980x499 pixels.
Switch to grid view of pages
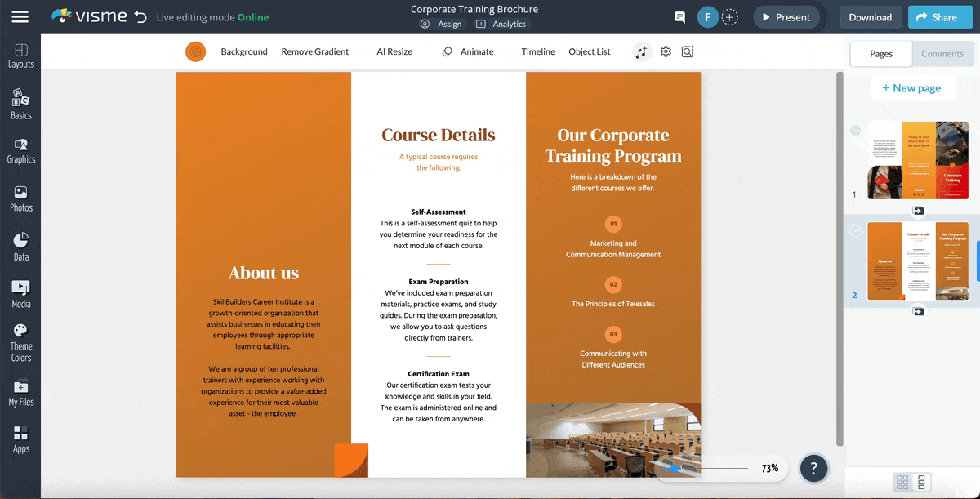(x=902, y=482)
